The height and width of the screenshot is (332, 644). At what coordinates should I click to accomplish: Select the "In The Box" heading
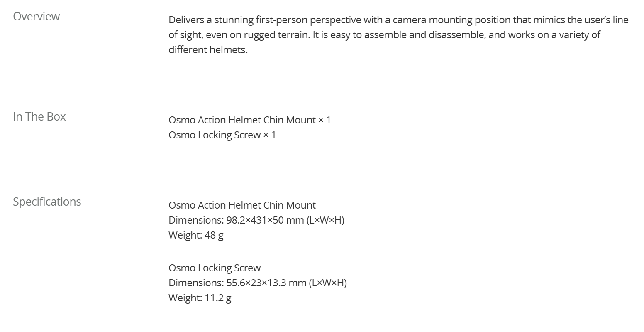[39, 117]
